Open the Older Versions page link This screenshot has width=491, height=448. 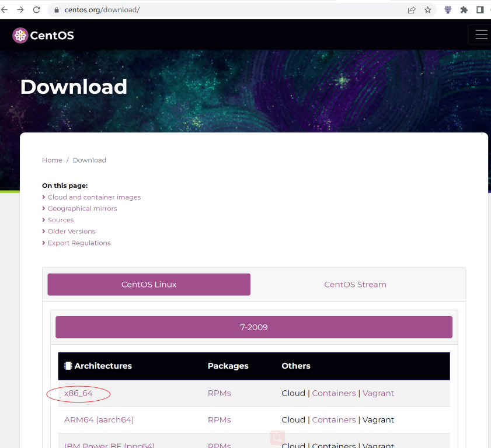pyautogui.click(x=71, y=232)
